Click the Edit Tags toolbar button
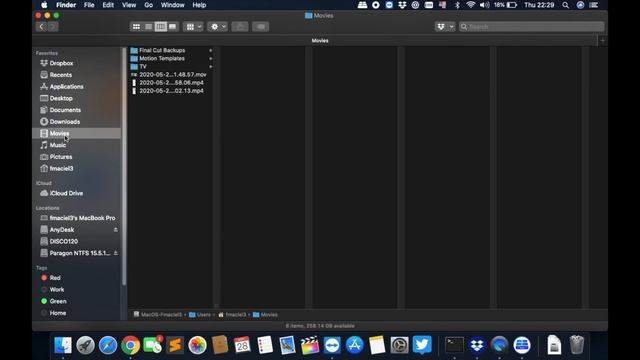The image size is (640, 360). (260, 27)
